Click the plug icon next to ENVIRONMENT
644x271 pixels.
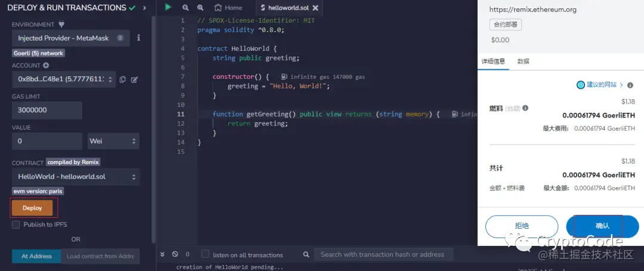pyautogui.click(x=61, y=24)
